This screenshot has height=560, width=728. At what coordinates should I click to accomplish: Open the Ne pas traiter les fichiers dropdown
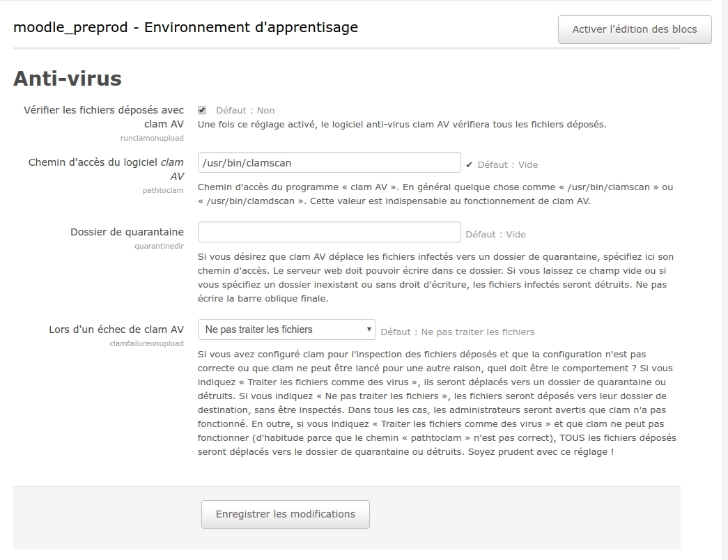coord(286,329)
